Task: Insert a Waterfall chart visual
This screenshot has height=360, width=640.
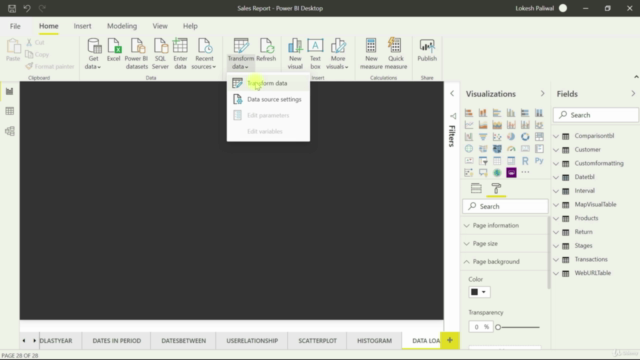Action: (x=469, y=137)
